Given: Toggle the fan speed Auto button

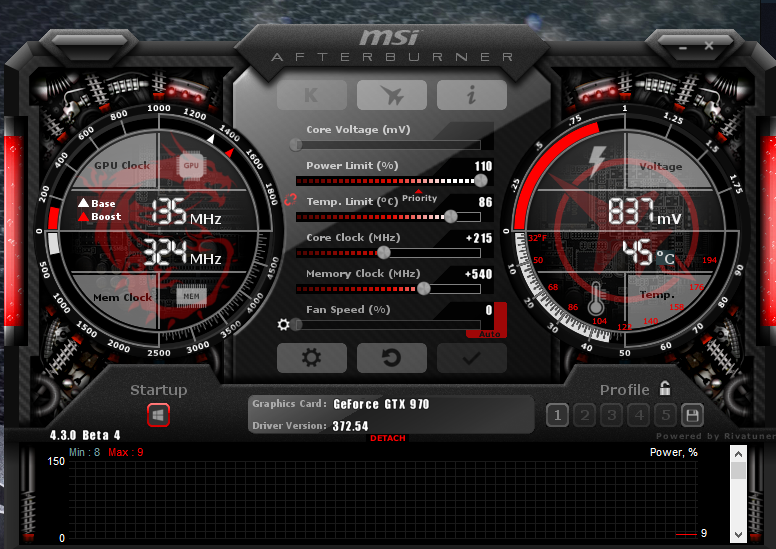Looking at the screenshot, I should tap(489, 334).
